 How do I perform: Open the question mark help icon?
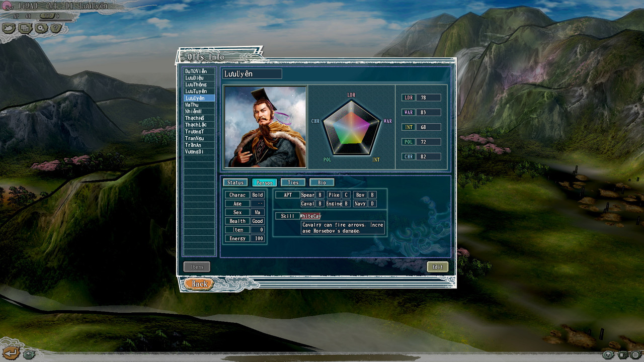coord(56,28)
